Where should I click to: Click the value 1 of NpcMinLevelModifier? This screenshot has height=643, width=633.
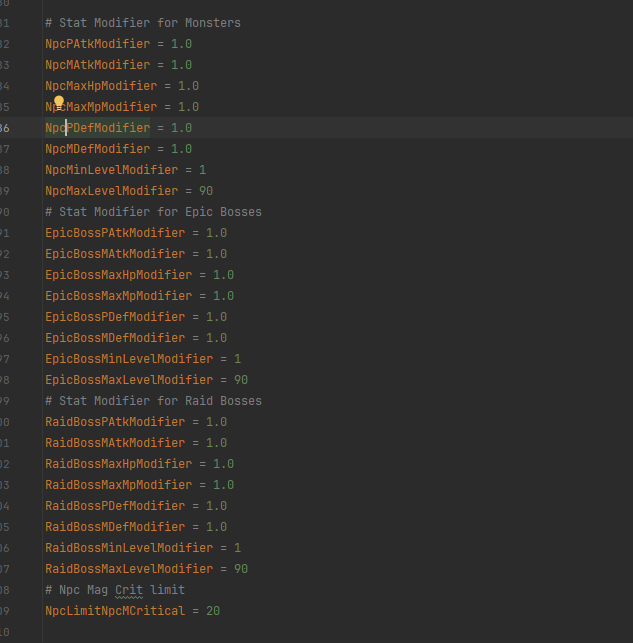click(x=202, y=170)
